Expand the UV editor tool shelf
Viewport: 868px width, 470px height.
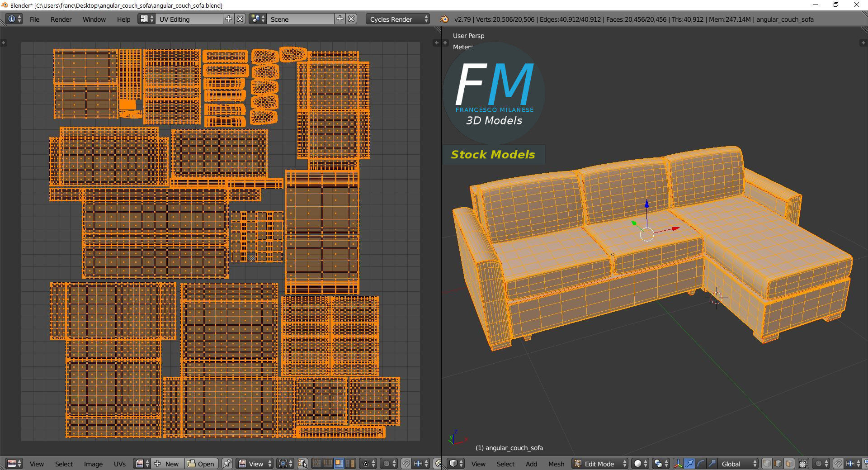click(x=3, y=43)
